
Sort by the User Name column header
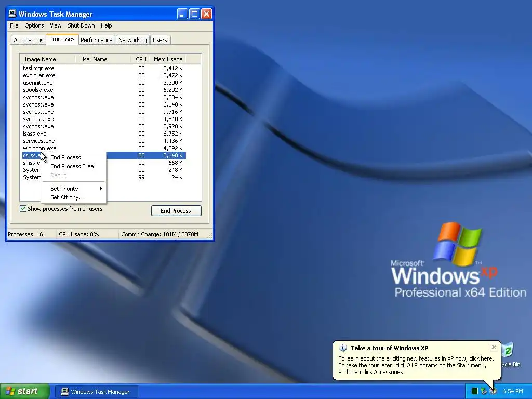point(102,59)
